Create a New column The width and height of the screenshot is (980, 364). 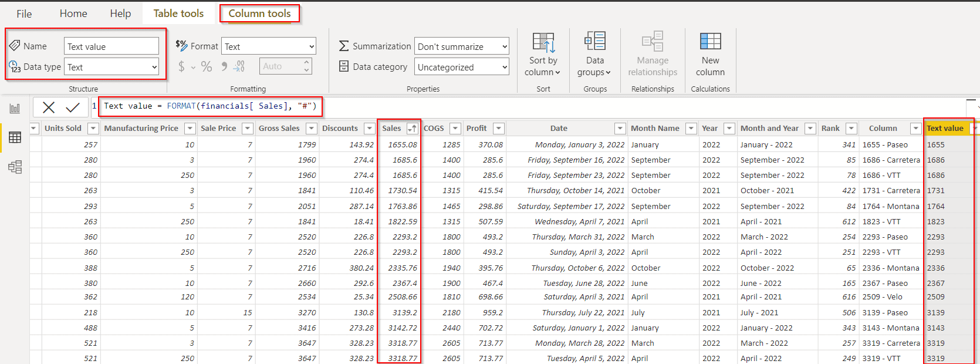point(710,55)
